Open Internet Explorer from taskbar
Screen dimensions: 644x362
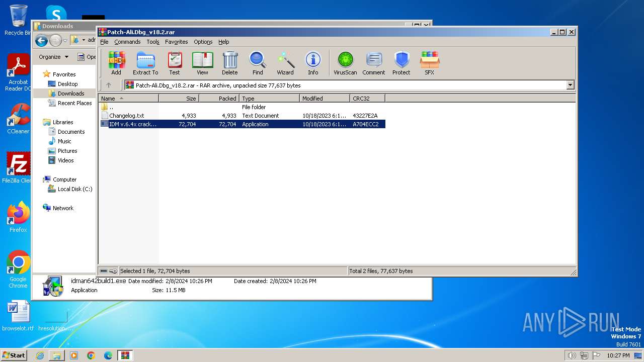point(40,355)
